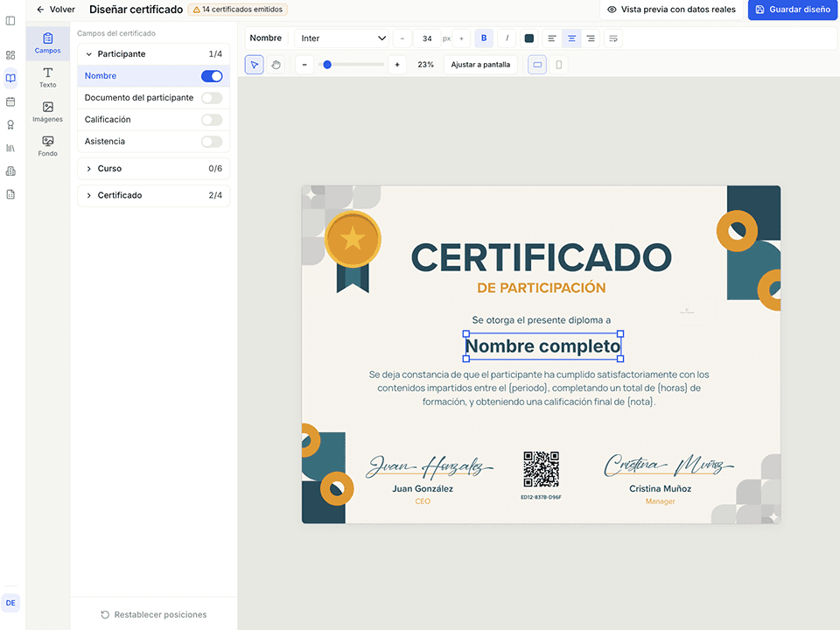Increase font size with plus
This screenshot has height=630, width=840.
coord(461,38)
